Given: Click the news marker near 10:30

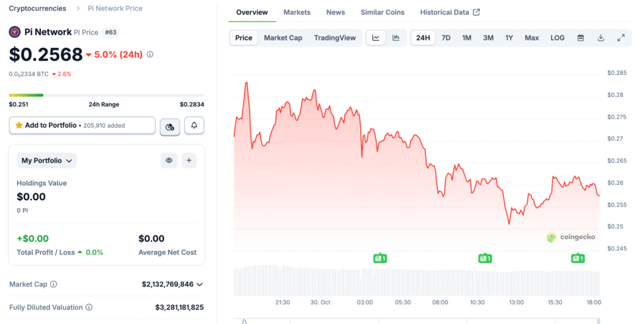Looking at the screenshot, I should tap(484, 258).
